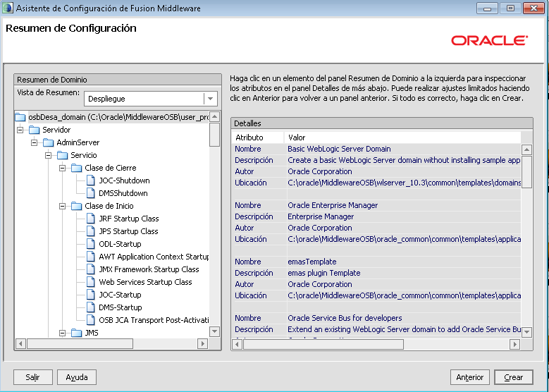Click the JOC-Shutdown document icon
This screenshot has height=392, width=549.
91,180
